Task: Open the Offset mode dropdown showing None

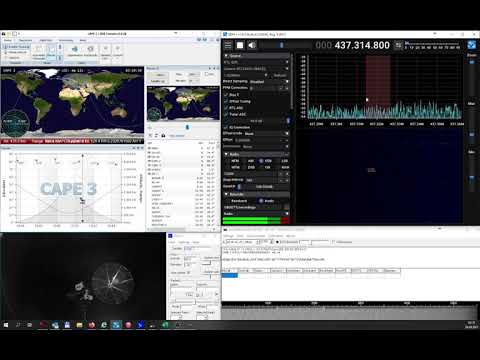Action: tap(266, 134)
